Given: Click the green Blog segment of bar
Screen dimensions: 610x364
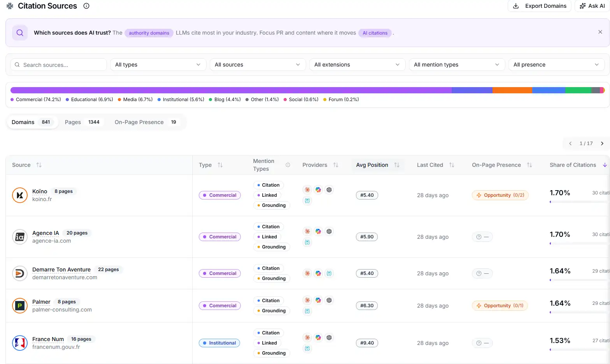Looking at the screenshot, I should (x=578, y=90).
